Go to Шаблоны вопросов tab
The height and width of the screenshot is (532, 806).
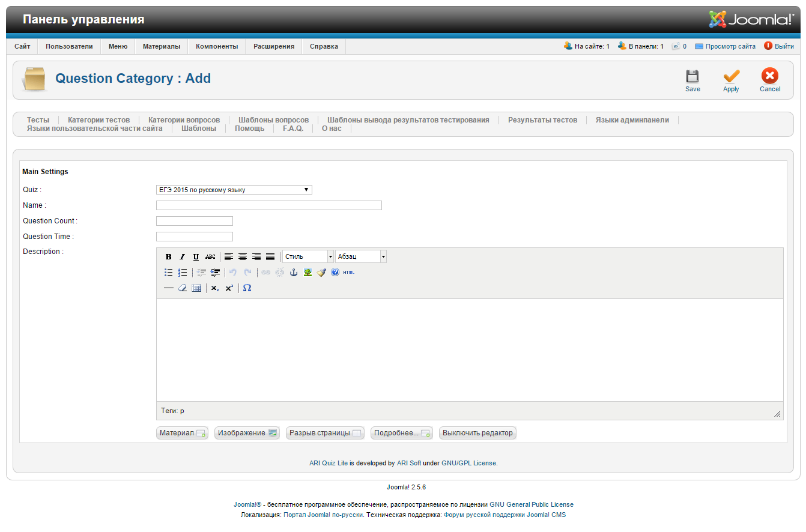coord(274,120)
